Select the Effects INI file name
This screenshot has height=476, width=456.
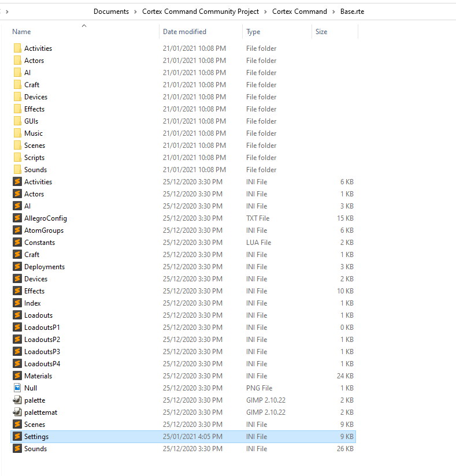34,291
